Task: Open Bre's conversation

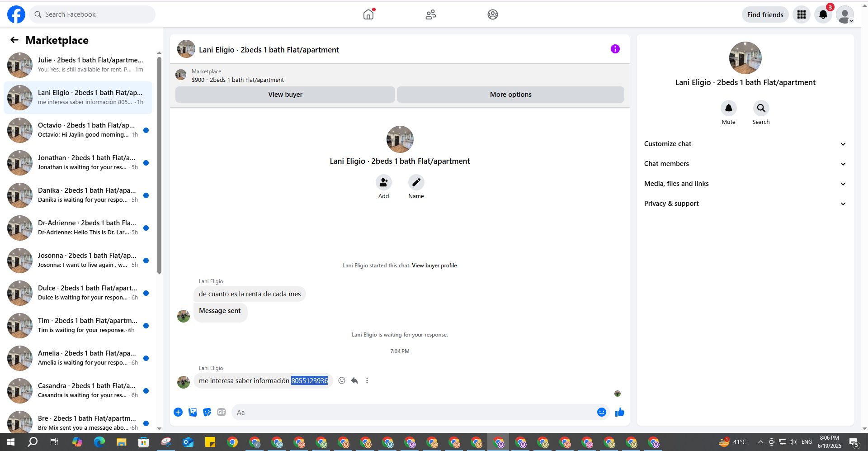Action: 78,422
